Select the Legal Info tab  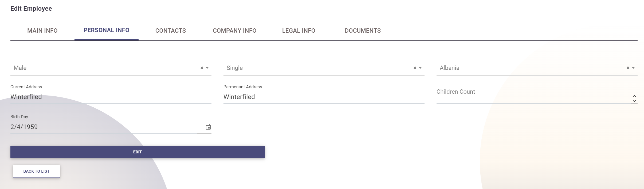(x=299, y=31)
